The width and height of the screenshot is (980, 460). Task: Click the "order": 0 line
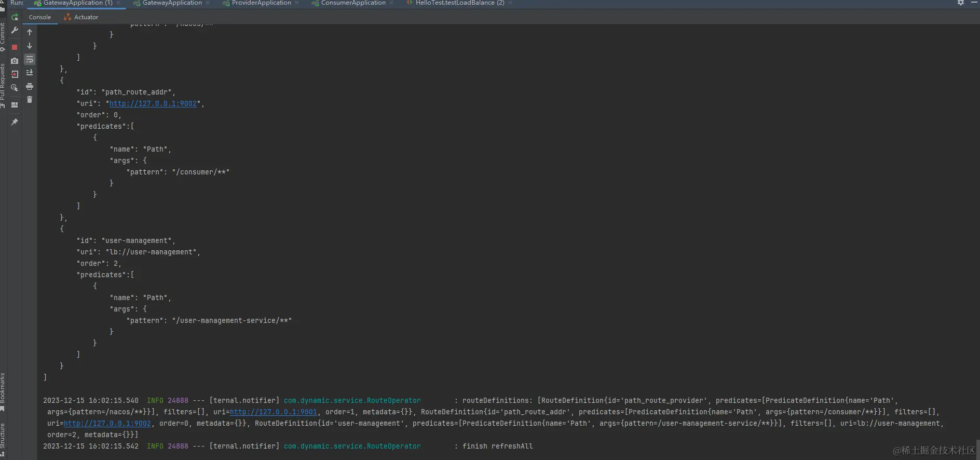click(x=99, y=115)
